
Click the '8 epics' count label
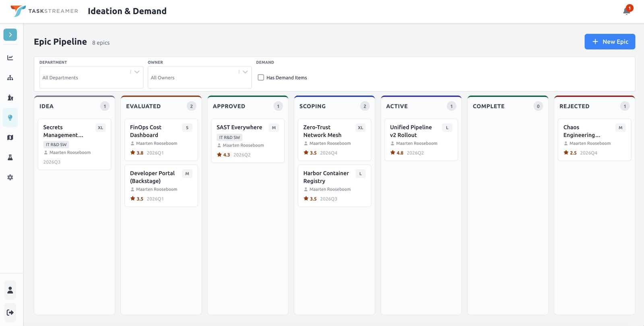tap(101, 43)
